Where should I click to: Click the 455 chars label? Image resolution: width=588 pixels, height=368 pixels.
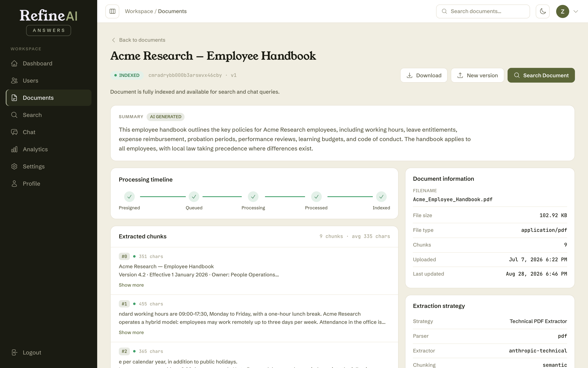(x=151, y=304)
